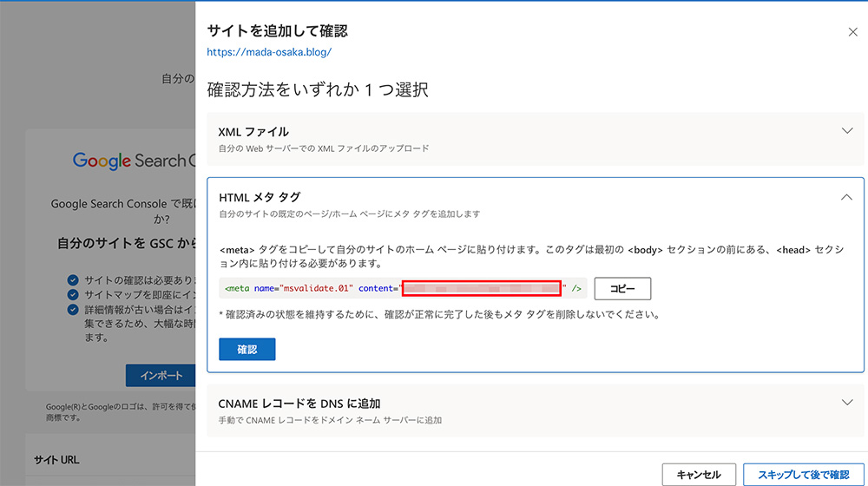Click スキップして後で確認 button

[x=803, y=475]
